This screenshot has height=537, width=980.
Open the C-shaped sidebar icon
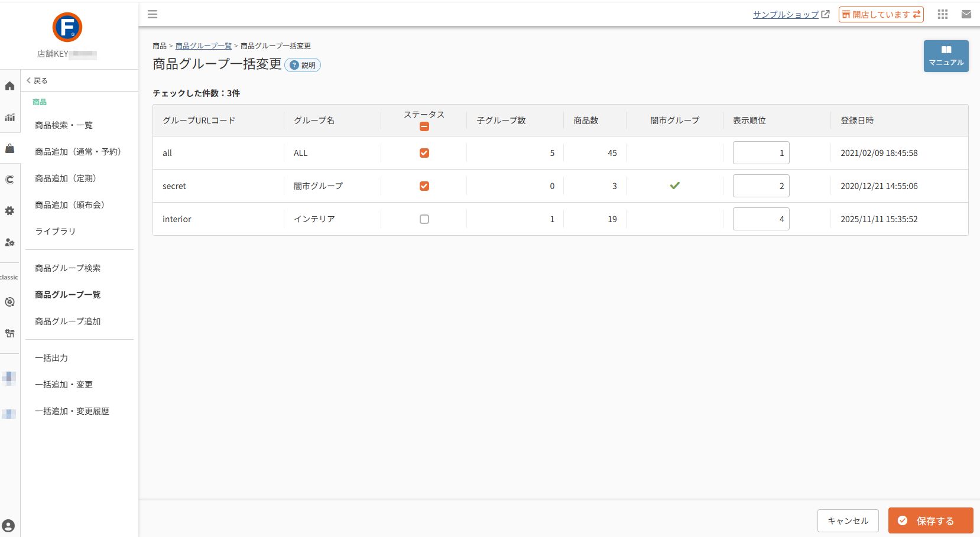[x=9, y=180]
